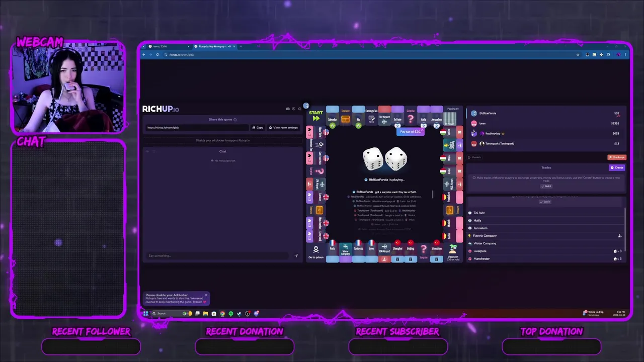Click the Copy room link button
The width and height of the screenshot is (644, 362).
258,128
